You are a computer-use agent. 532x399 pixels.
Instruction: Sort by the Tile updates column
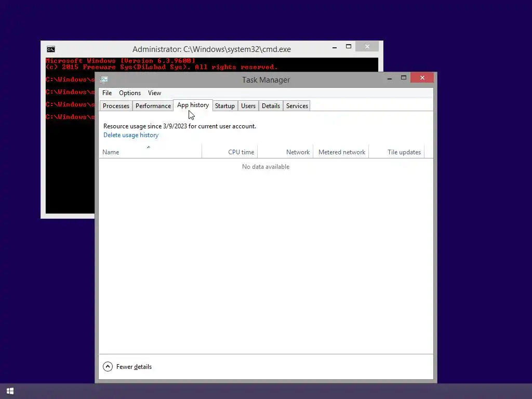coord(396,151)
